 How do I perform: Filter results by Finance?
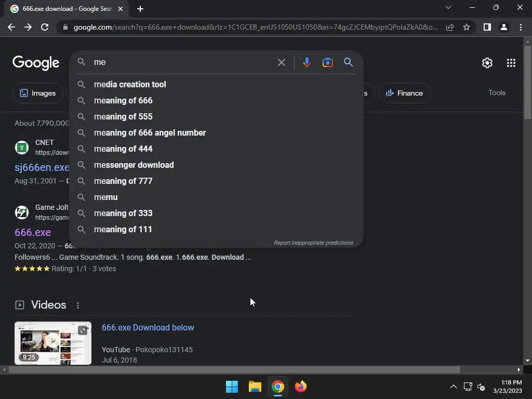pyautogui.click(x=404, y=93)
